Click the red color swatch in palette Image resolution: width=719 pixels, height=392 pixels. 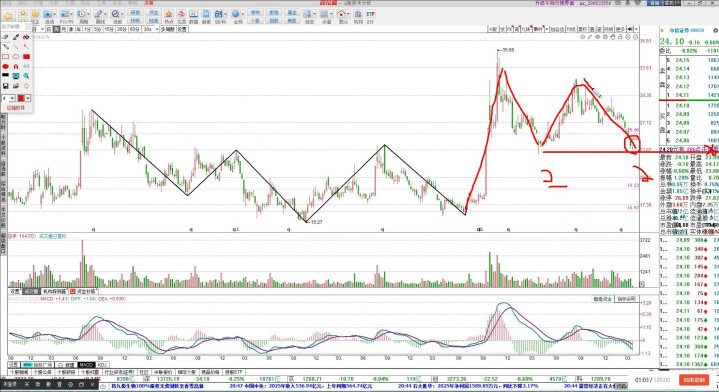click(21, 98)
